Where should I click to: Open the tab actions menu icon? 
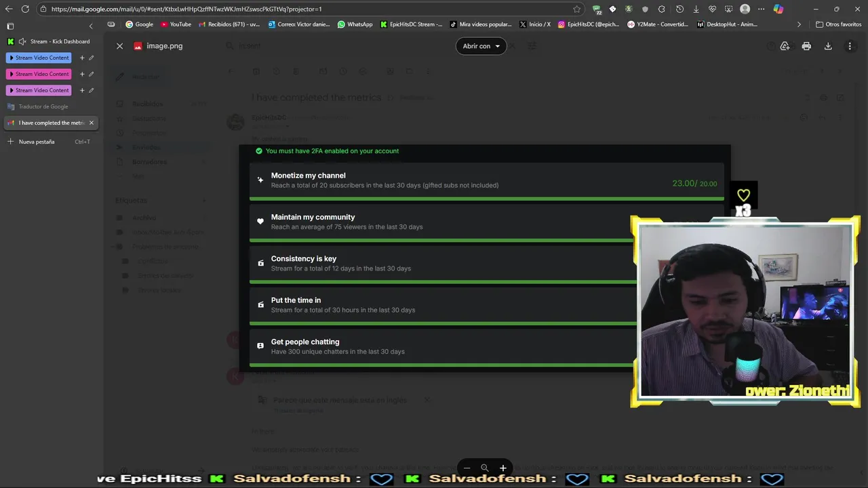tap(10, 26)
